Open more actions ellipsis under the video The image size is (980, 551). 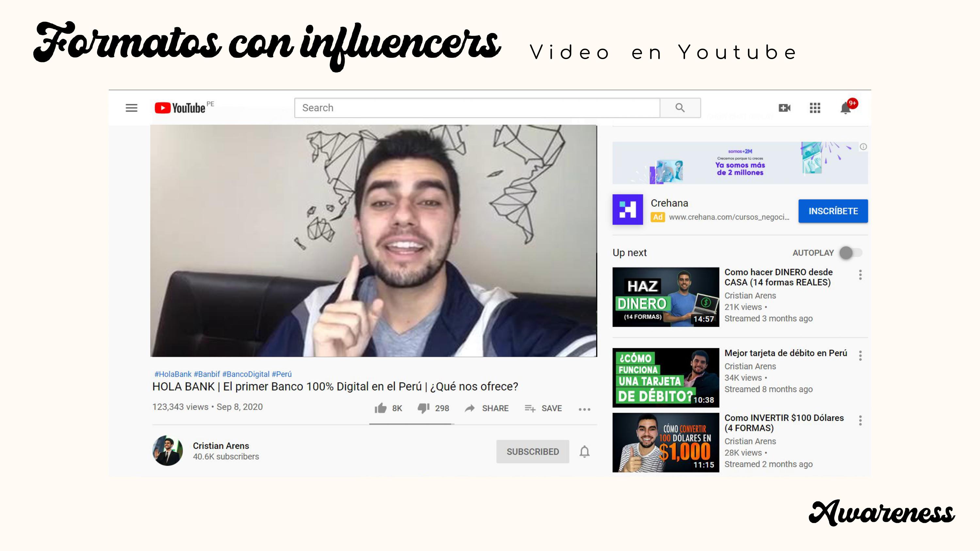(584, 410)
